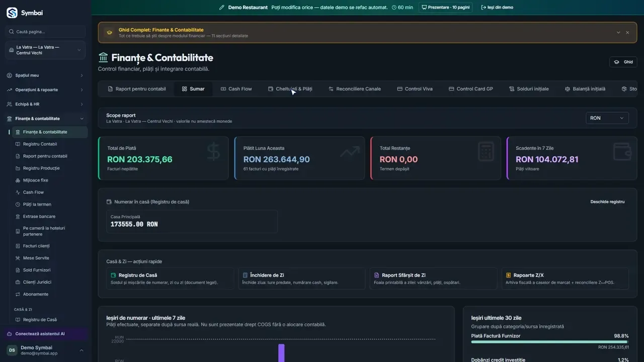Screen dimensions: 644x362
Task: Expand Operațiuni & rapoarte section
Action: click(x=45, y=90)
